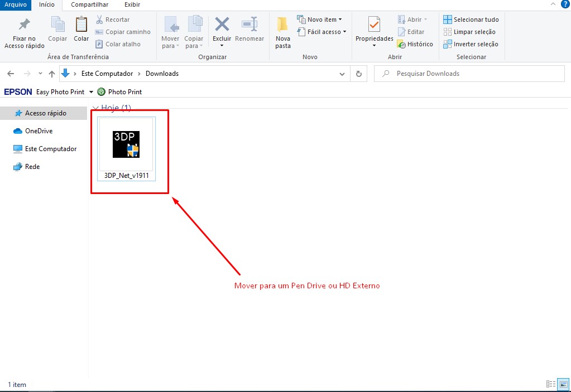
Task: Select Acesso rápido in navigation pane
Action: click(44, 113)
